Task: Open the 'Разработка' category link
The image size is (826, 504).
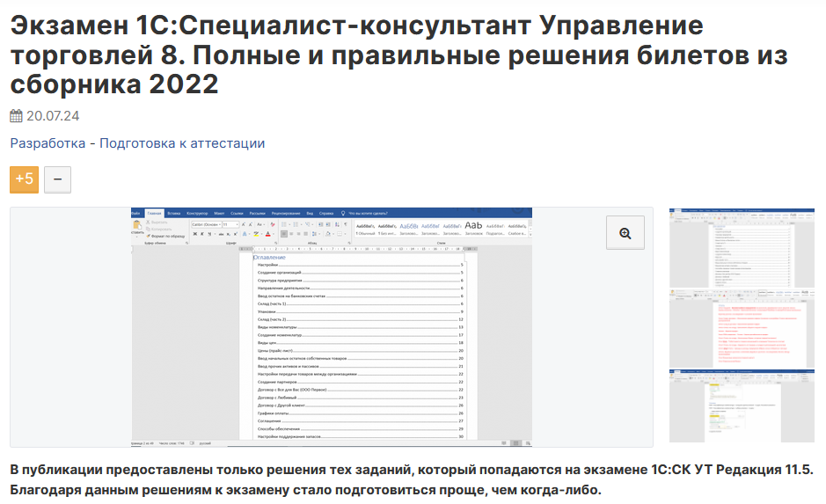Action: point(47,143)
